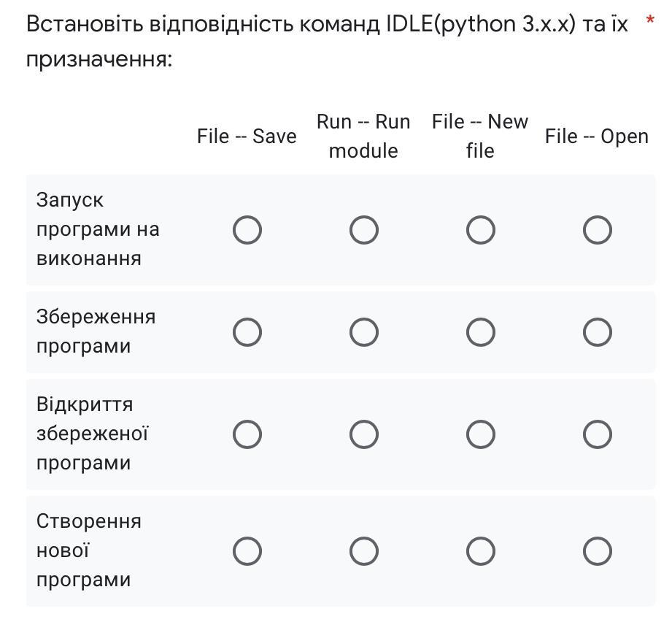
Task: Choose File -- New file for Запуск програми row
Action: click(480, 231)
